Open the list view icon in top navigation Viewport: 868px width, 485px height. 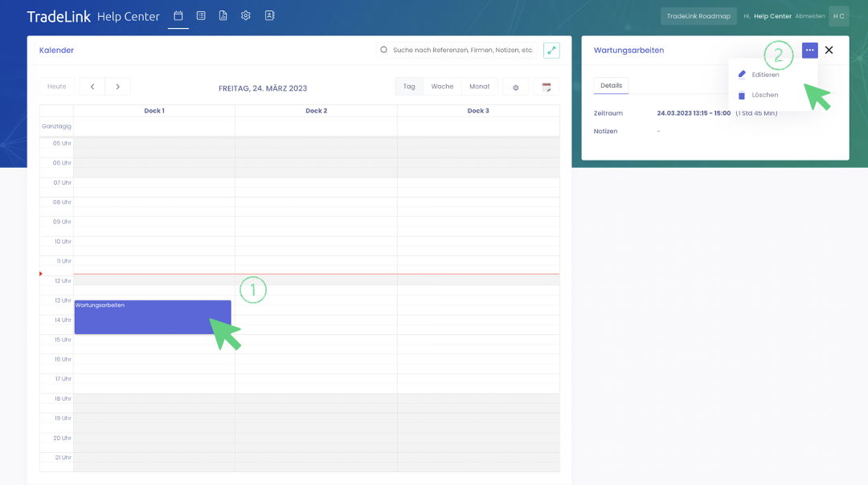pos(201,15)
